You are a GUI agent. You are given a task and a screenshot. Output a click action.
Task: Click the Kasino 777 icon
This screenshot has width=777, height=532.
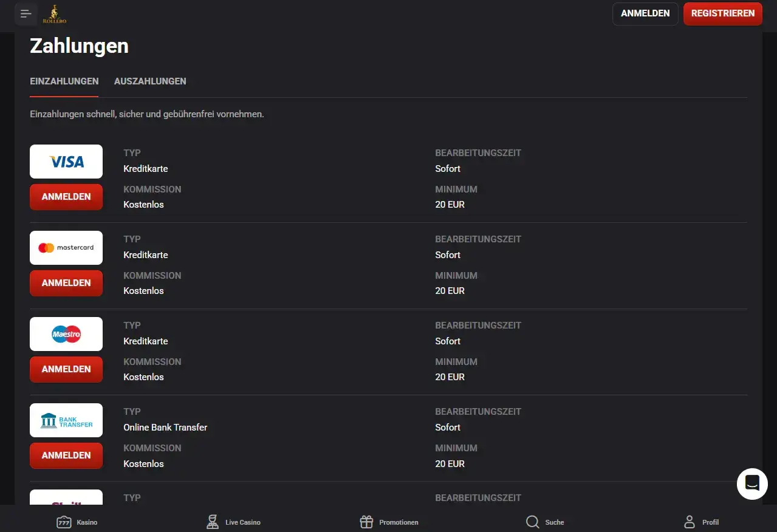pyautogui.click(x=64, y=522)
